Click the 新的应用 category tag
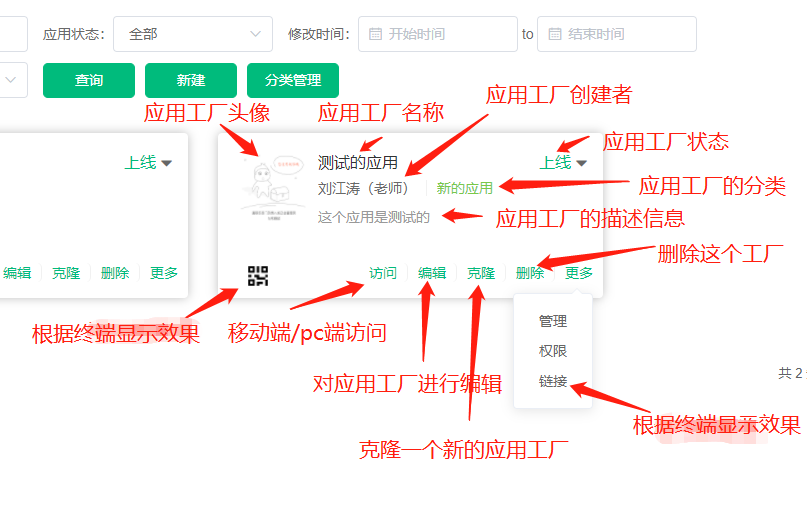Screen dimensions: 807x523 465,188
